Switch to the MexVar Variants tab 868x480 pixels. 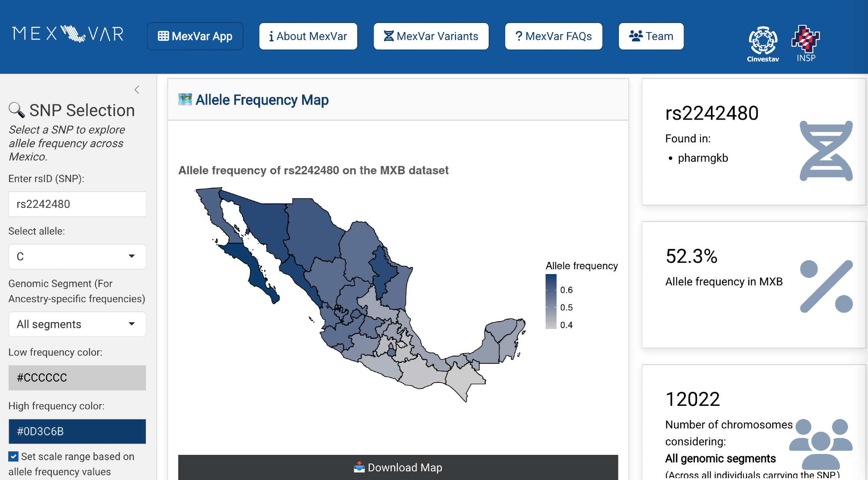click(x=431, y=36)
